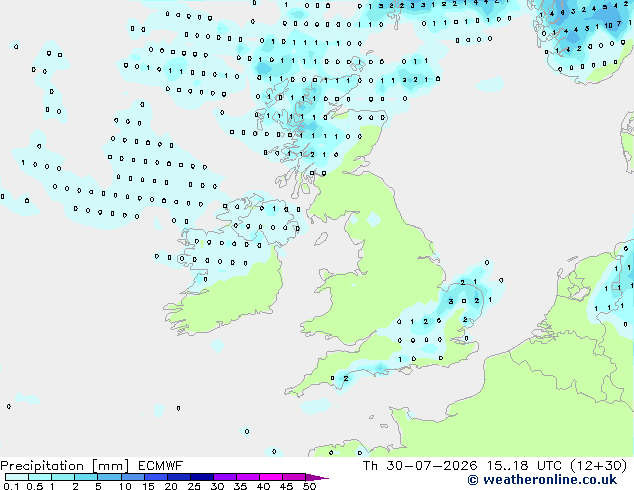Click the '(12+30)' forecast run label
This screenshot has height=490, width=634.
(599, 466)
